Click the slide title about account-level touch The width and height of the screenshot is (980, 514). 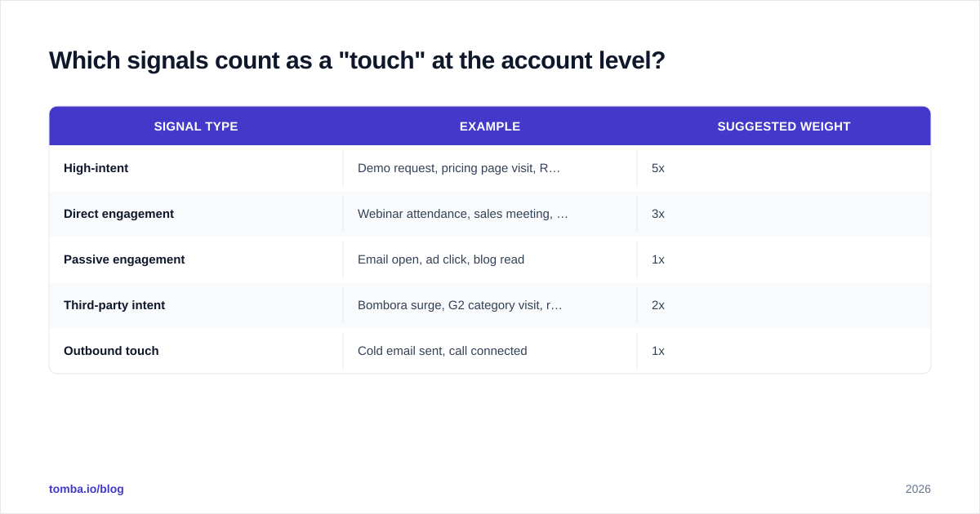click(x=357, y=60)
